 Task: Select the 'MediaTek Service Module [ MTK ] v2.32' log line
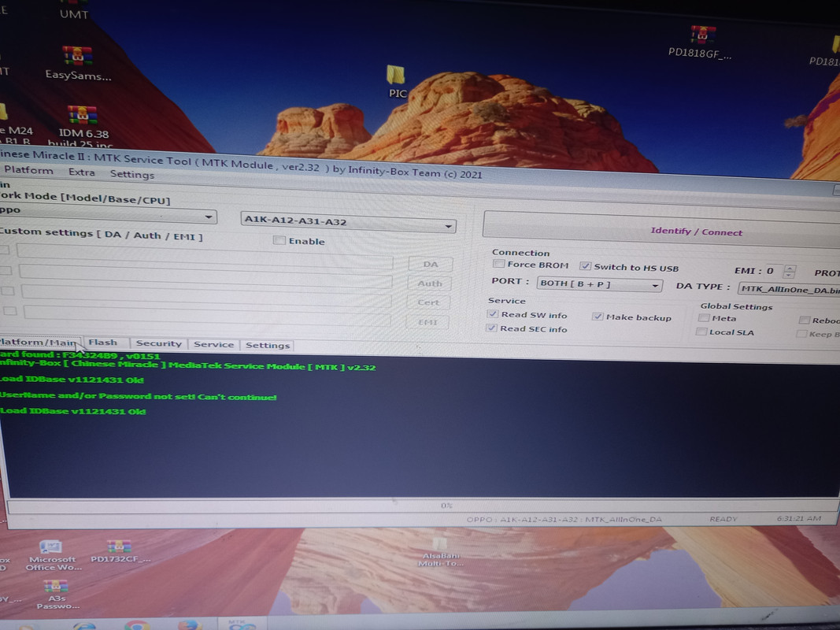coord(187,365)
